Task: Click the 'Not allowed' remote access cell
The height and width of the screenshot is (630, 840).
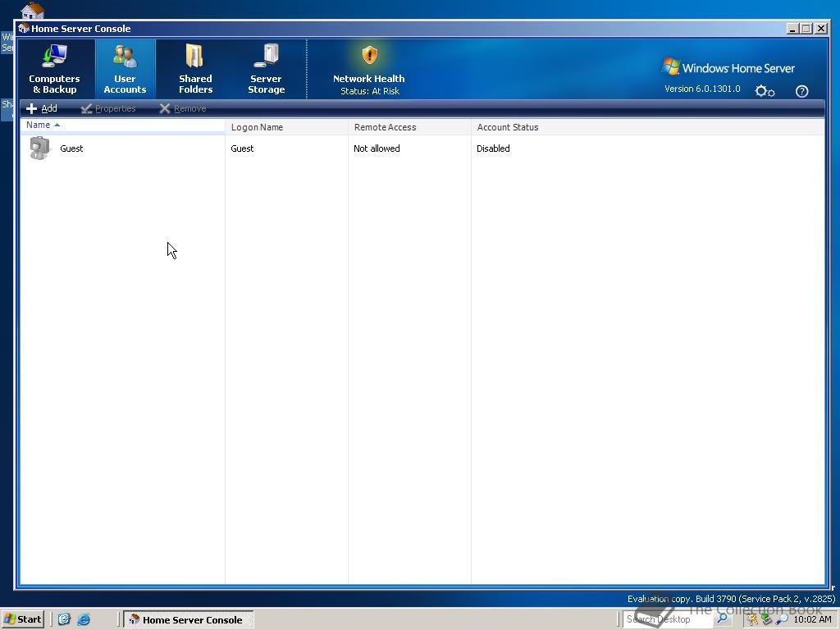Action: 377,148
